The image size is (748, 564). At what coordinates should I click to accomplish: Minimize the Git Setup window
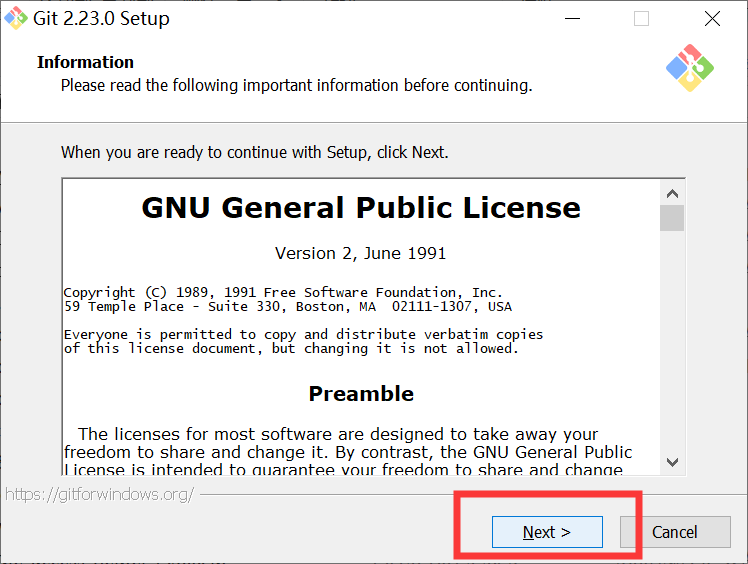pyautogui.click(x=572, y=19)
